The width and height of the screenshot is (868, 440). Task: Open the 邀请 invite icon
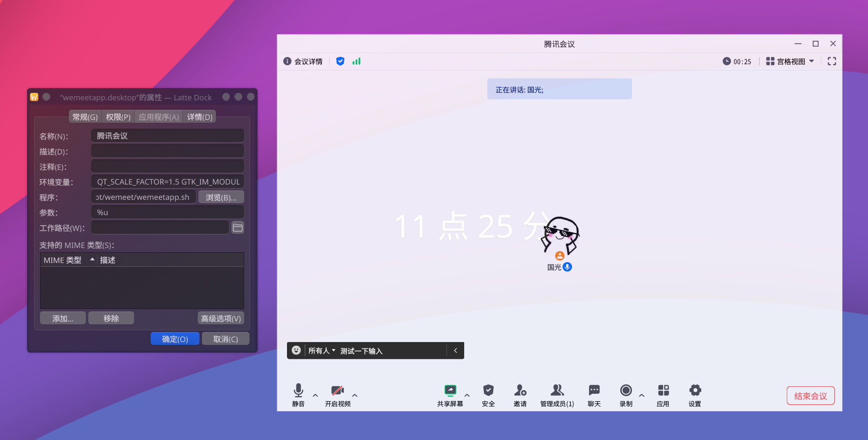pos(520,395)
